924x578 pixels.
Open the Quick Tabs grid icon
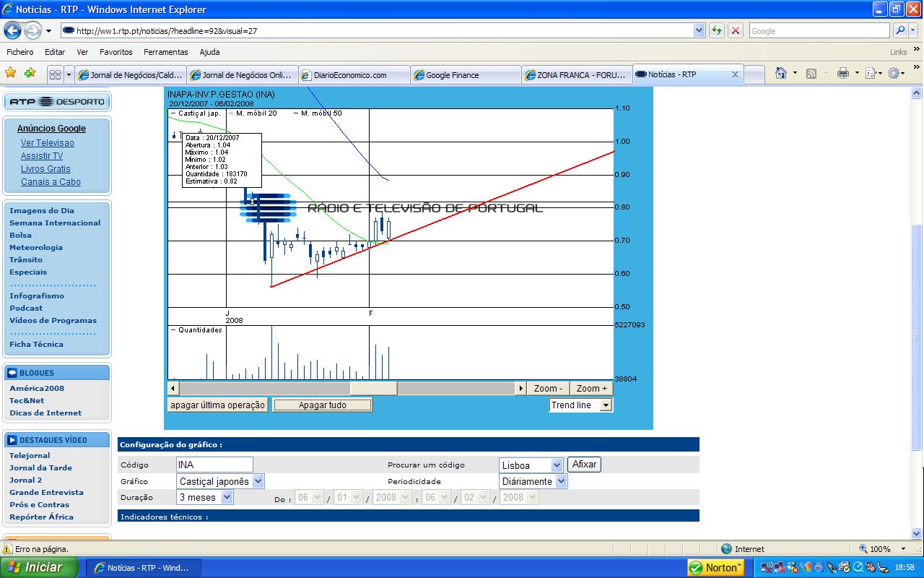[x=55, y=74]
